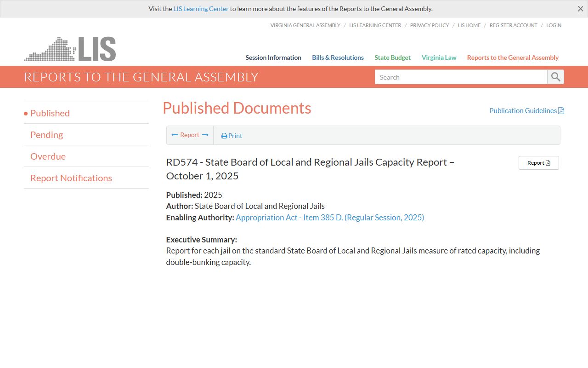Screen dimensions: 588x368
Task: Open Bills & Resolutions menu
Action: pos(338,57)
